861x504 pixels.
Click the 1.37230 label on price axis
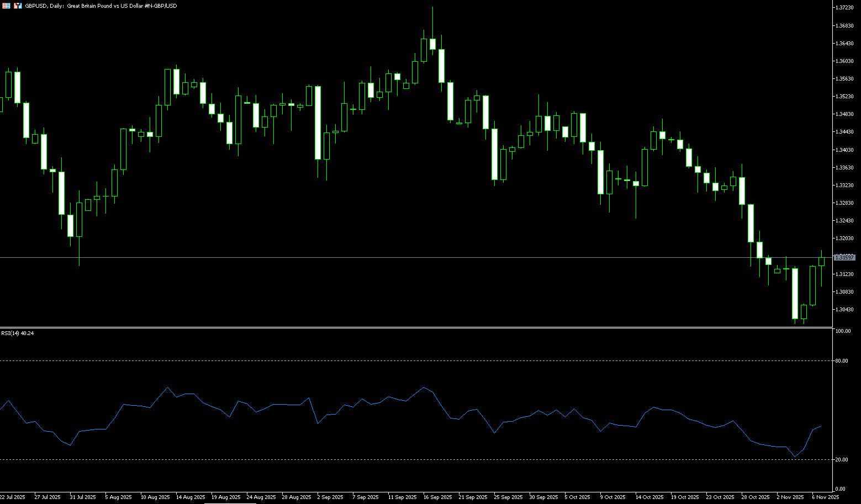(x=844, y=8)
